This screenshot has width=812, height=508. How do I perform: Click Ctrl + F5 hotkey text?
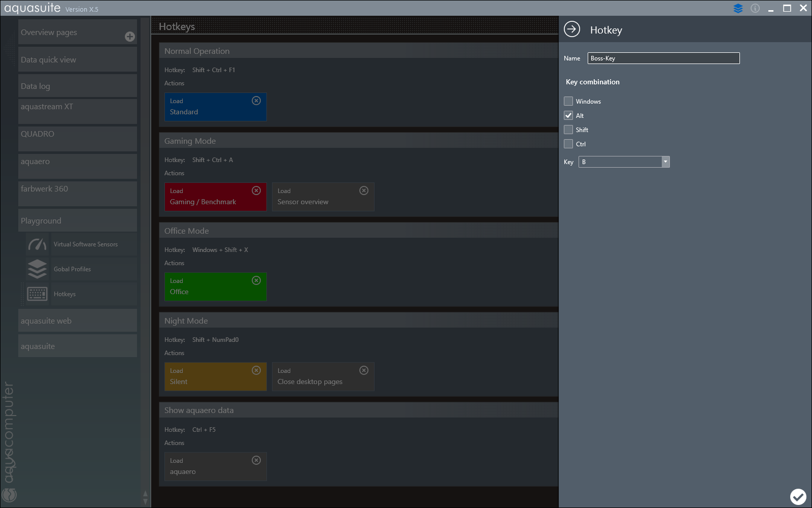[x=204, y=430]
